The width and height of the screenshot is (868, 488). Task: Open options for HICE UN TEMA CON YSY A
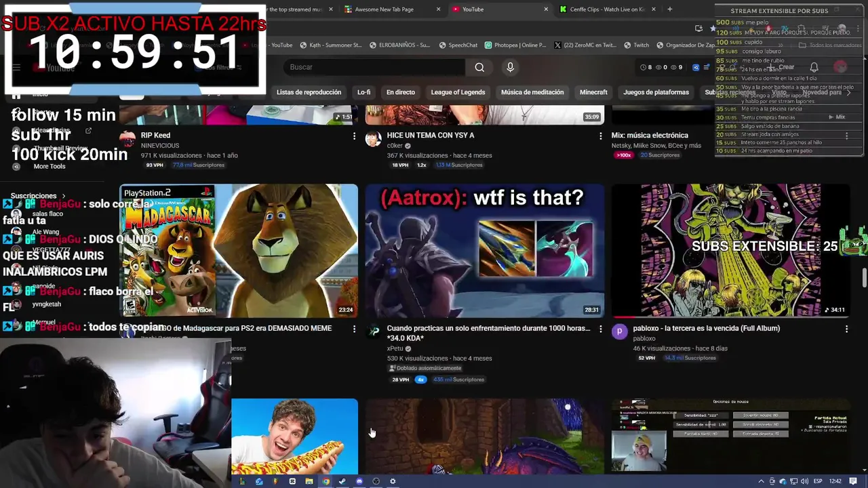coord(600,136)
